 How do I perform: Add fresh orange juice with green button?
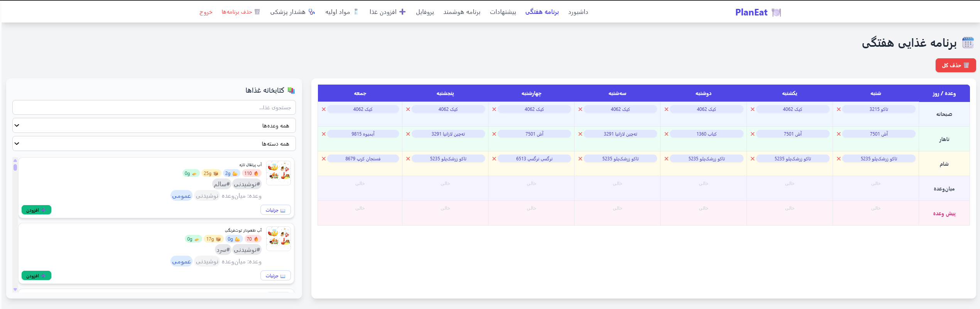pos(36,210)
